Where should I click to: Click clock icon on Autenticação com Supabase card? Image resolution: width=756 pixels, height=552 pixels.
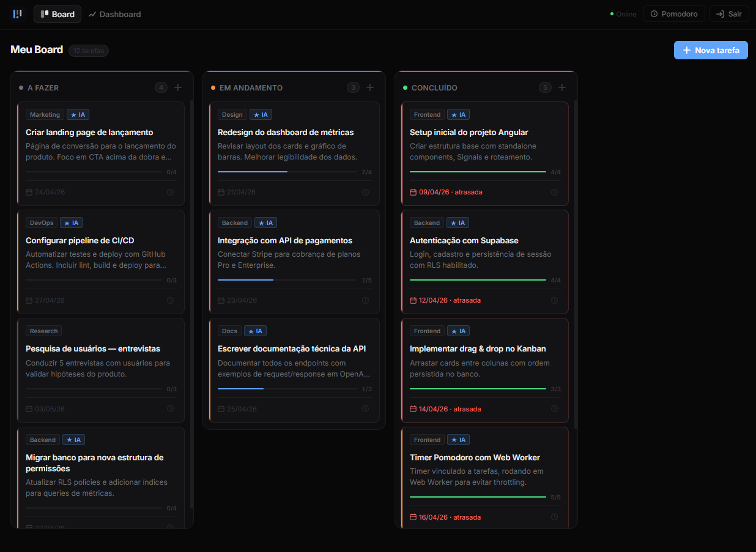pos(555,300)
